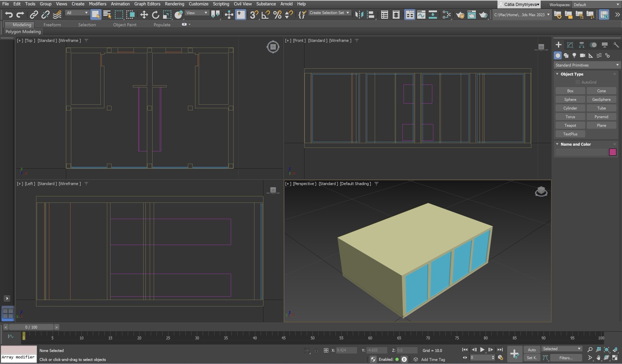The image size is (622, 364).
Task: Open the Mirror tool
Action: [359, 15]
